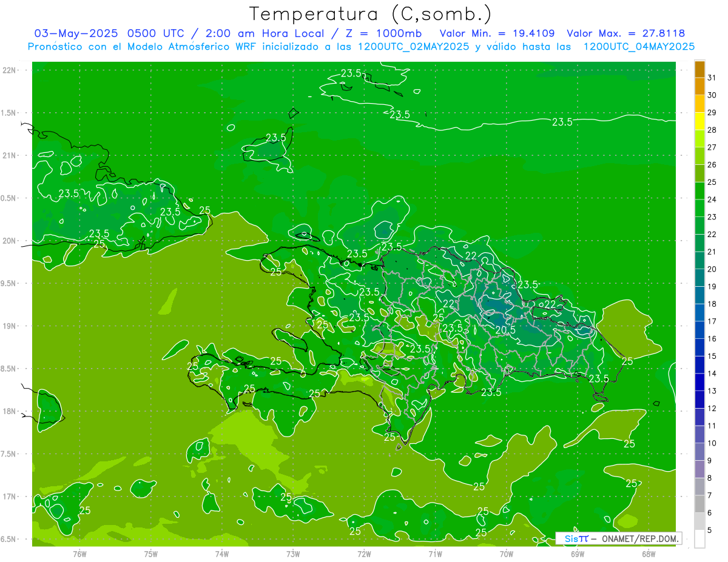Click the "1.5N" latitude axis label
The width and height of the screenshot is (728, 562).
(x=9, y=113)
